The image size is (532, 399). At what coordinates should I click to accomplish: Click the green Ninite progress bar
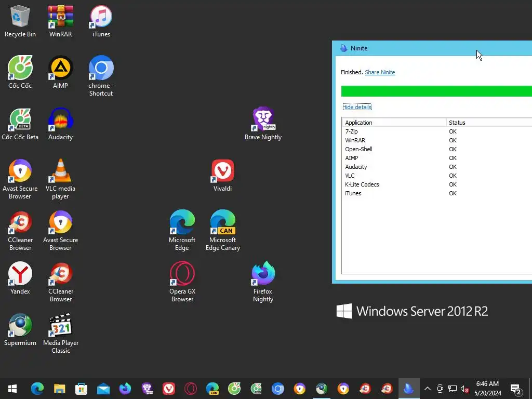point(436,91)
